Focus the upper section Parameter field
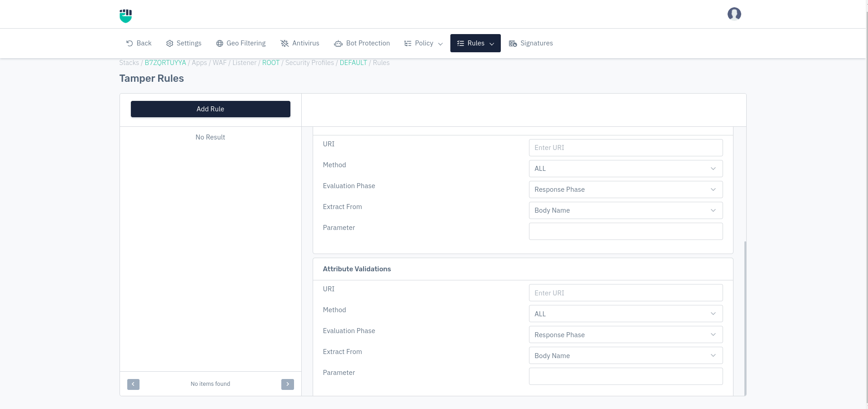This screenshot has width=868, height=409. tap(626, 231)
